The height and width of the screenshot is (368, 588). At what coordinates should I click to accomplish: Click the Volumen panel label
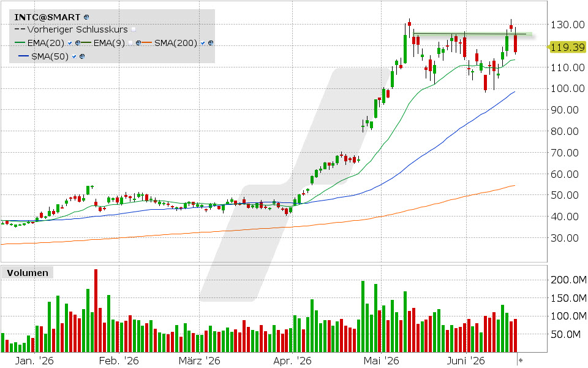[28, 273]
